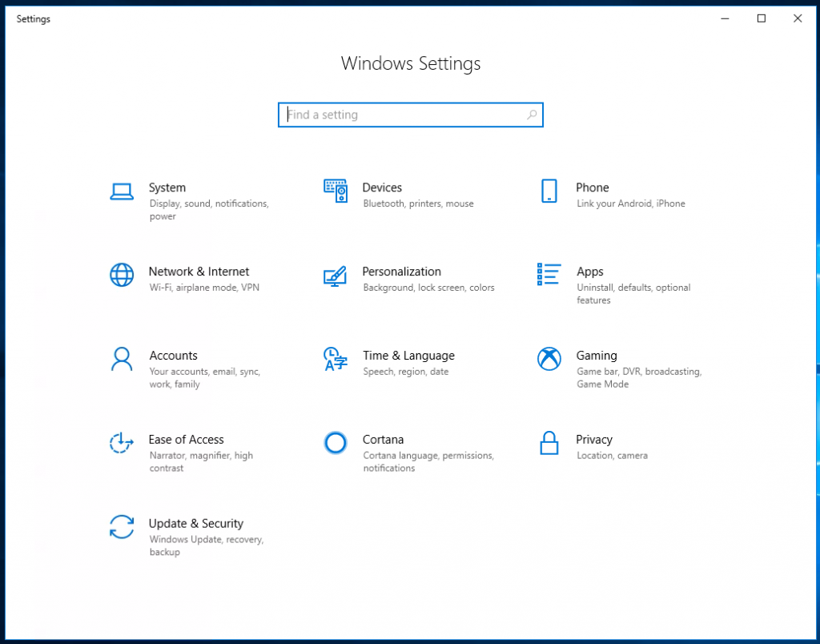Screen dimensions: 820x644
Task: Open System settings via the laptop icon
Action: 121,191
